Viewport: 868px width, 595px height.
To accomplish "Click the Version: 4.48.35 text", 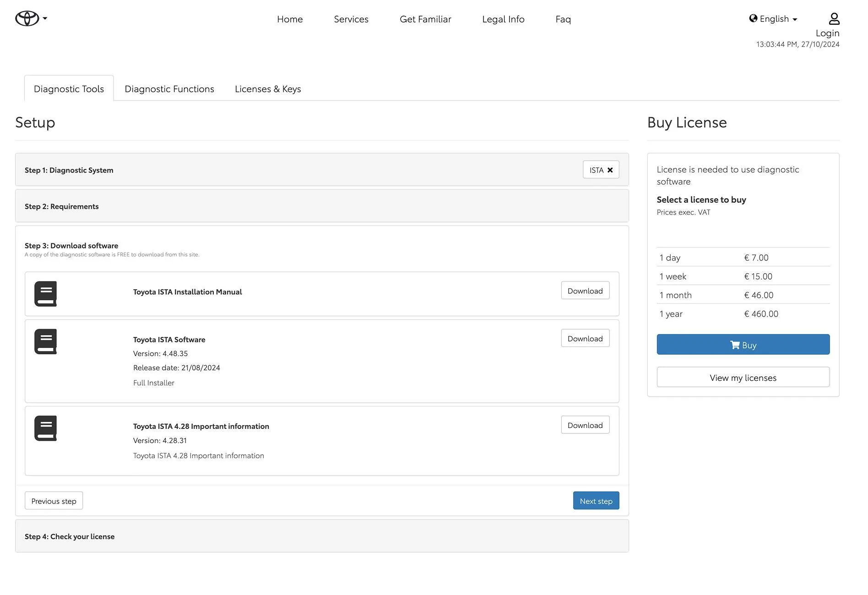I will click(x=160, y=353).
